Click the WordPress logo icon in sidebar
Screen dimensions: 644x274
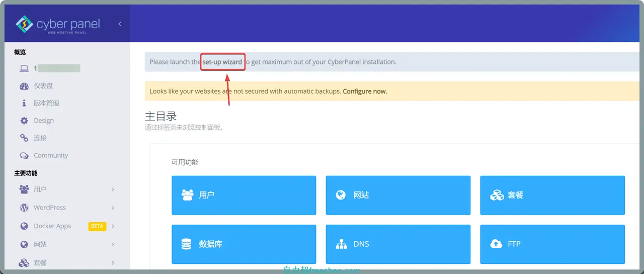point(24,208)
